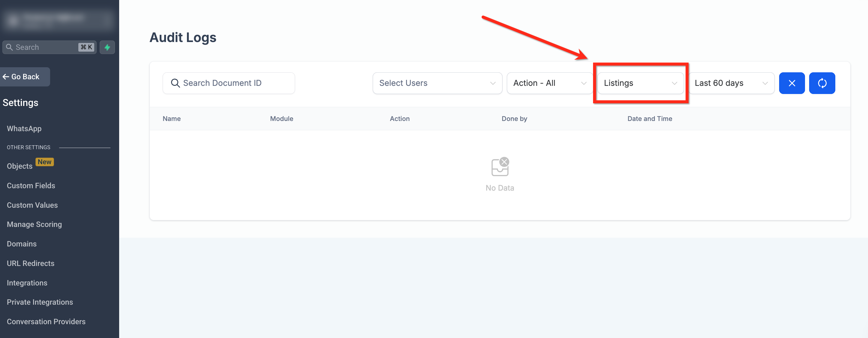Click the blue X clear filters button
This screenshot has height=338, width=868.
point(791,83)
